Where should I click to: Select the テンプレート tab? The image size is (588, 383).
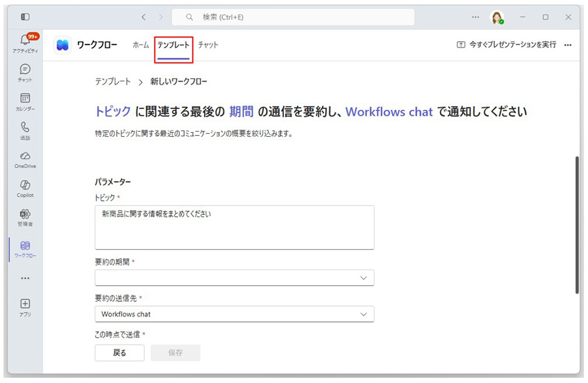coord(173,45)
